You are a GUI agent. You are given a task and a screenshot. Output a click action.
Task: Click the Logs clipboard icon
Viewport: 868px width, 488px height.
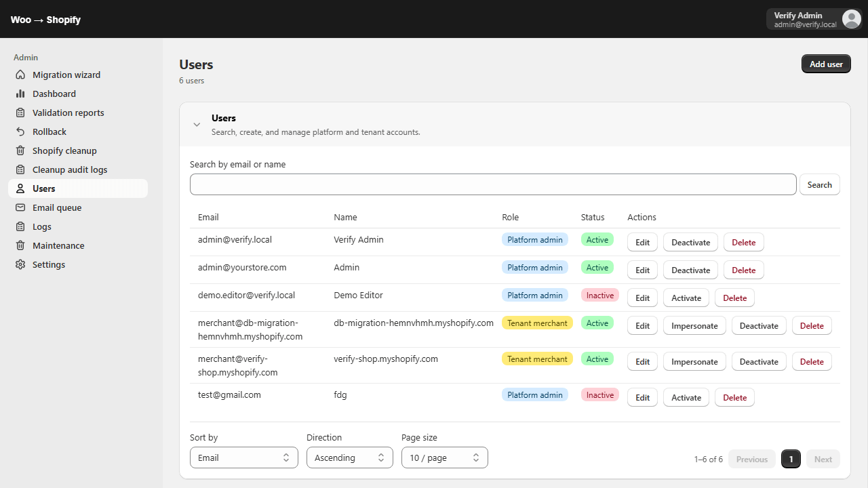(x=20, y=226)
